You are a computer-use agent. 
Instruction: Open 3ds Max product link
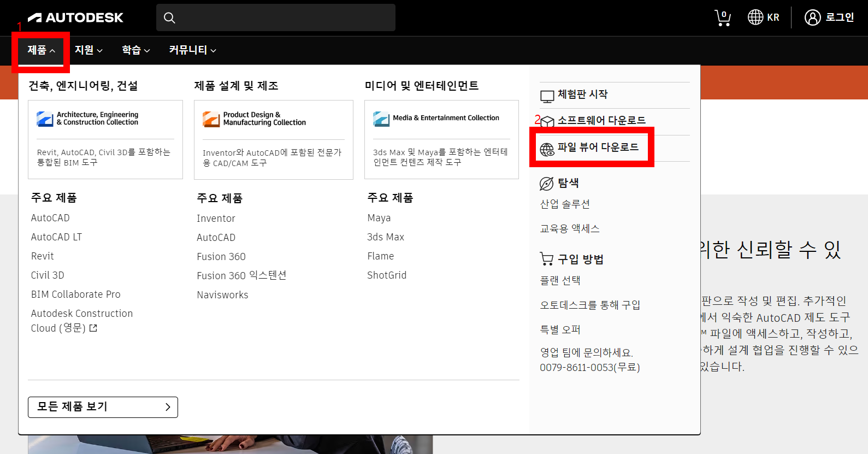click(386, 237)
